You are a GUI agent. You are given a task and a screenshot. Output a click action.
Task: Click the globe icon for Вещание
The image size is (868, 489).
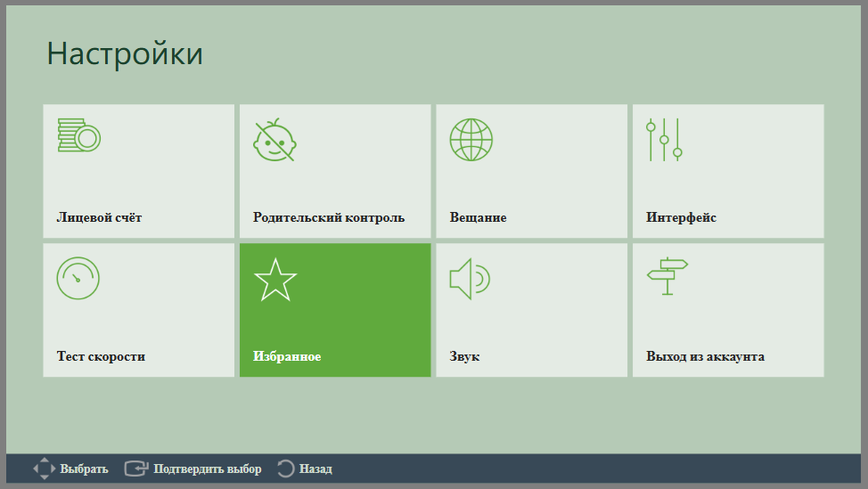click(471, 140)
